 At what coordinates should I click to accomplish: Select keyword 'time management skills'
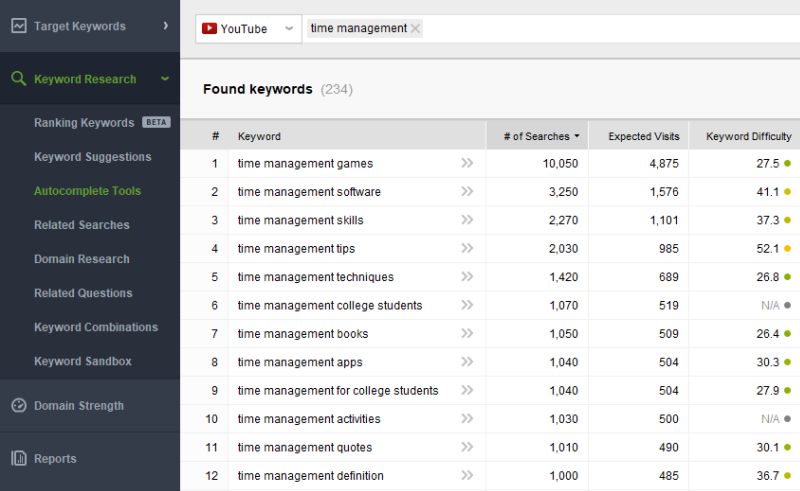tap(301, 220)
